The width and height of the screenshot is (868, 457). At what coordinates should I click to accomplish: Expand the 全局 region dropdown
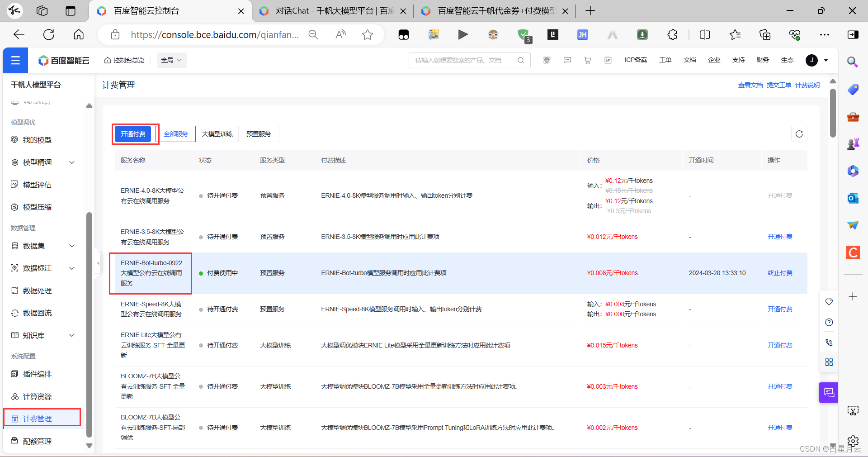click(x=172, y=60)
